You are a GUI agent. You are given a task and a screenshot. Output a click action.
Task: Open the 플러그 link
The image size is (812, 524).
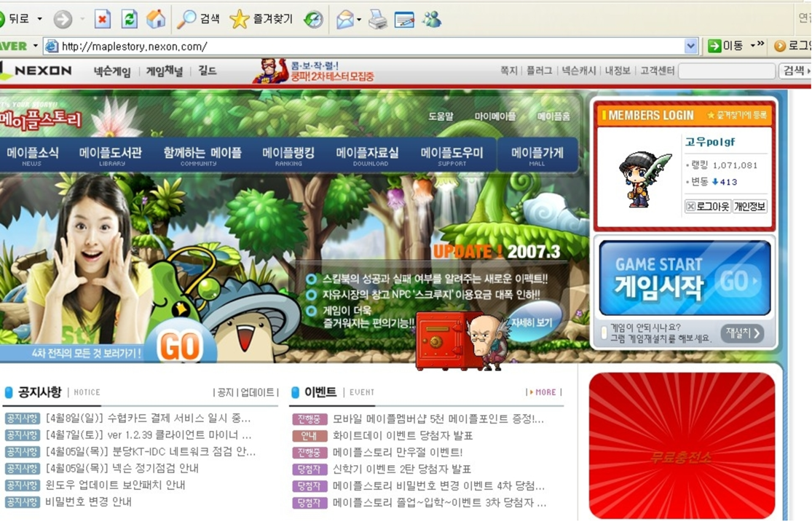point(539,71)
